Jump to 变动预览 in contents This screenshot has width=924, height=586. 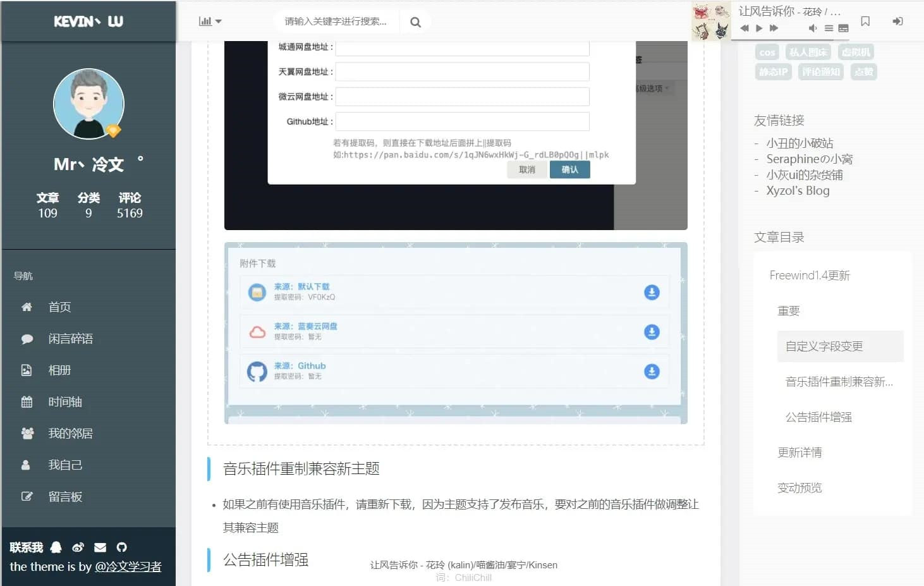pyautogui.click(x=799, y=488)
